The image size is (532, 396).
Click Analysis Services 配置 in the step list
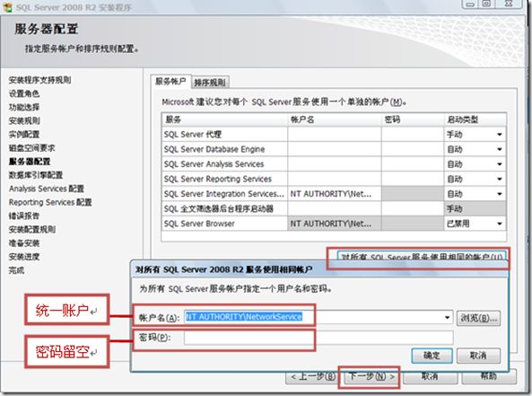click(x=47, y=189)
